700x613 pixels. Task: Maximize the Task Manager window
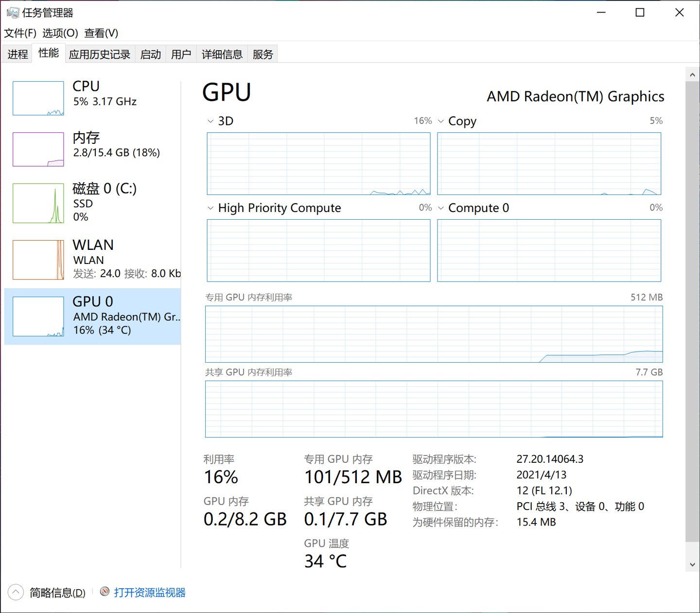[640, 12]
